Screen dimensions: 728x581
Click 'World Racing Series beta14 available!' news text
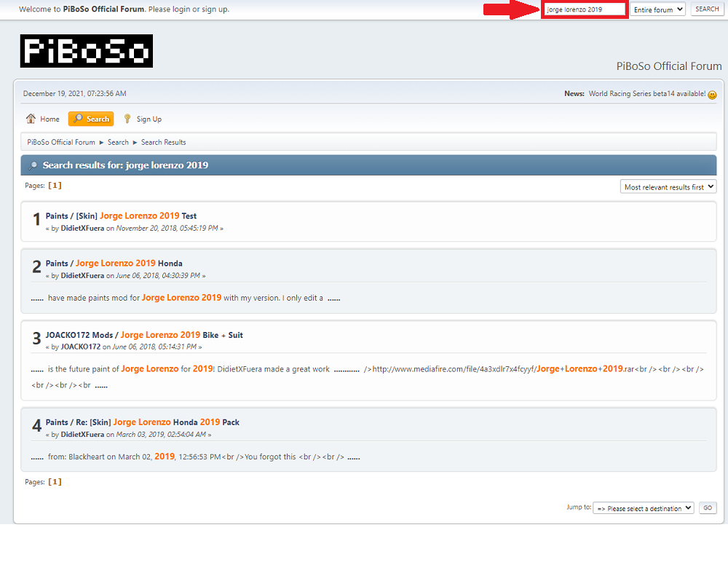(646, 93)
